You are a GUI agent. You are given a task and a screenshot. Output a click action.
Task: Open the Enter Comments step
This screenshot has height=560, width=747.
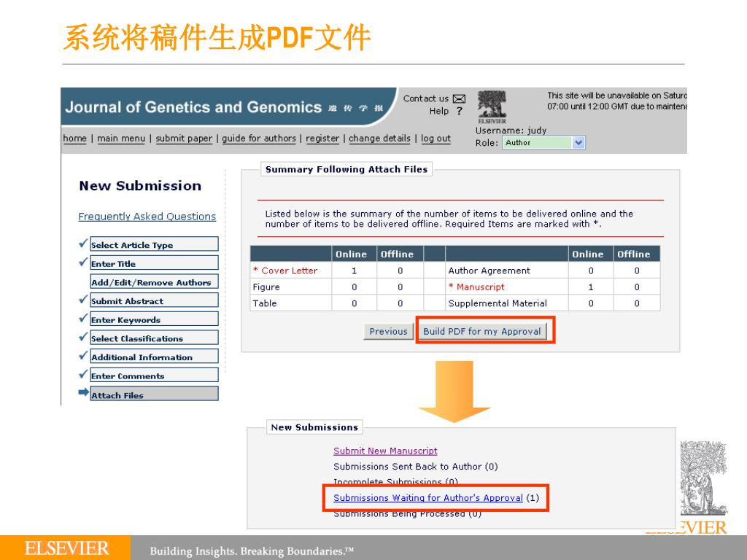pos(154,376)
